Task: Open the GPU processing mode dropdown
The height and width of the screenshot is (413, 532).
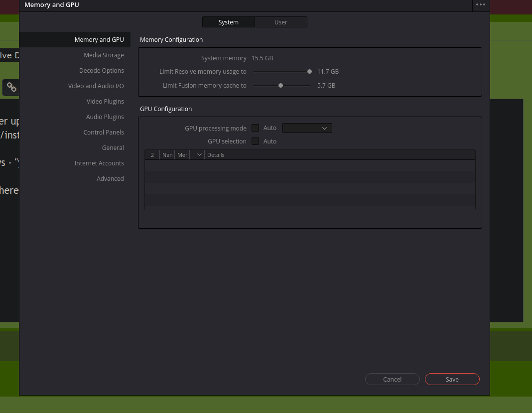Action: 307,128
